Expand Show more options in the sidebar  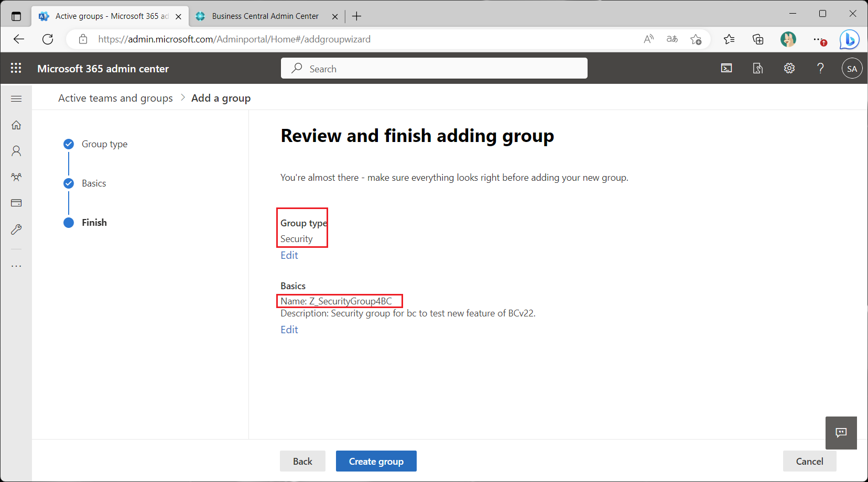pos(16,265)
